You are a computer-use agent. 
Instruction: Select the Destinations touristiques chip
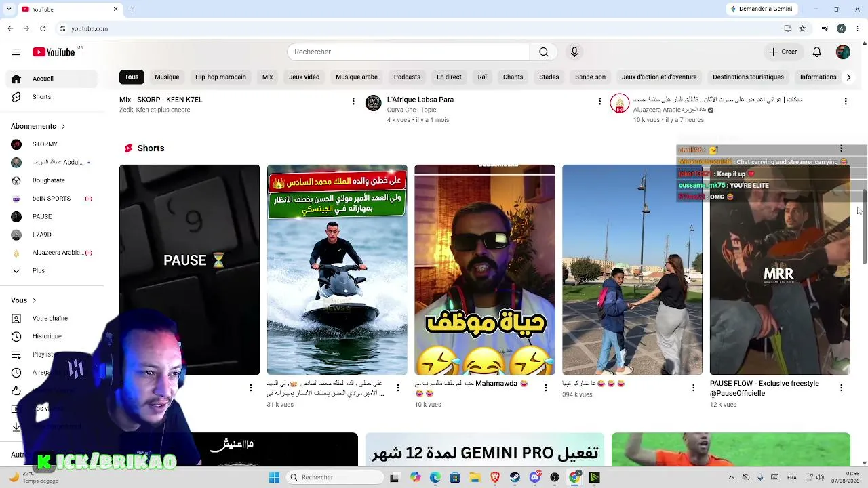point(748,77)
